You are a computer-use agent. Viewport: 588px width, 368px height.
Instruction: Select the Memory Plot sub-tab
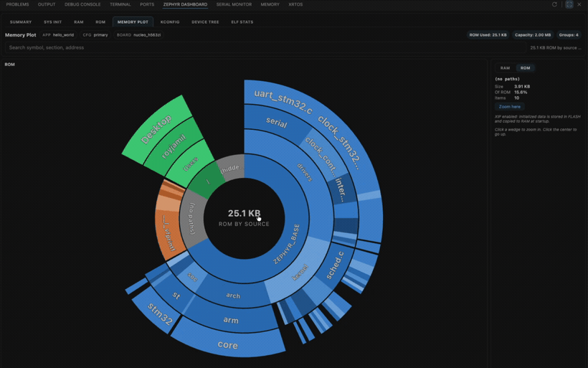pos(133,22)
